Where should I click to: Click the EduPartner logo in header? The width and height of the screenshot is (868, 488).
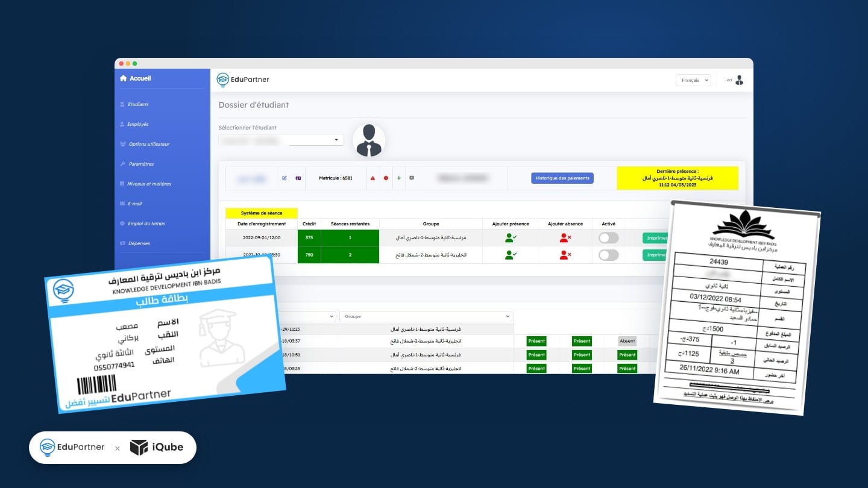click(243, 80)
